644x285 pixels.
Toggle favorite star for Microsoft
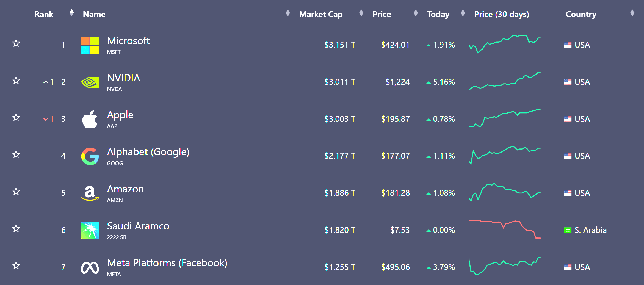click(16, 43)
